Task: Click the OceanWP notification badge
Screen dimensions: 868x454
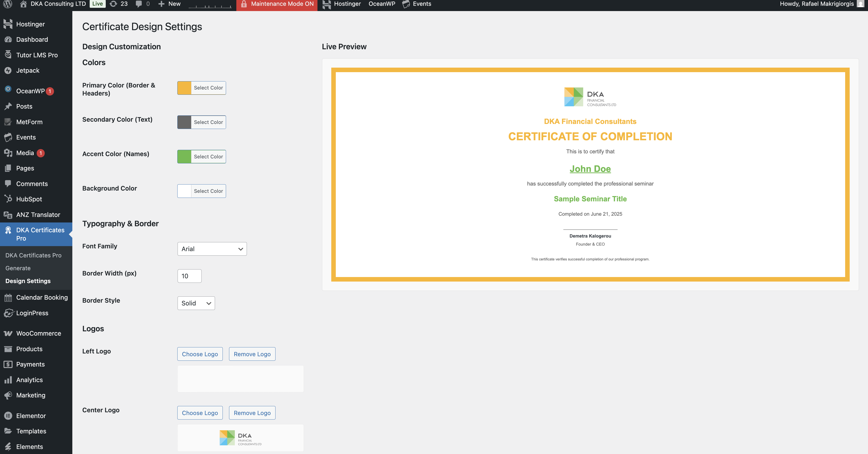Action: pyautogui.click(x=50, y=91)
